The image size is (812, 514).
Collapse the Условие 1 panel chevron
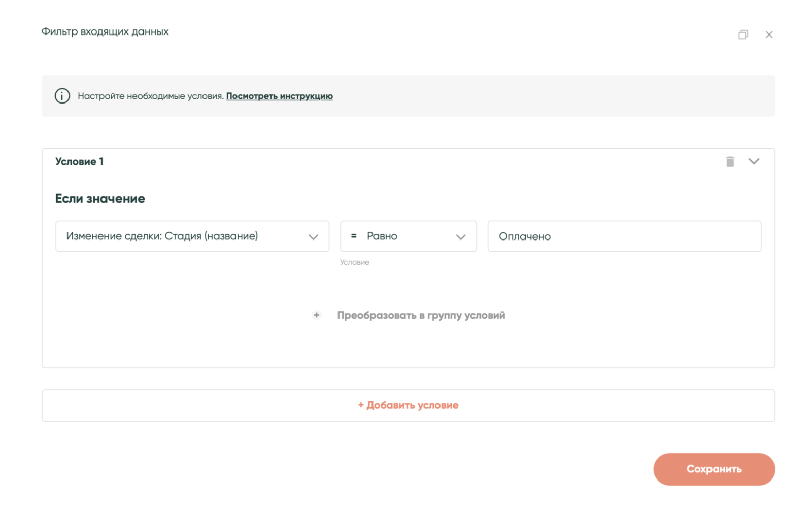pos(754,161)
